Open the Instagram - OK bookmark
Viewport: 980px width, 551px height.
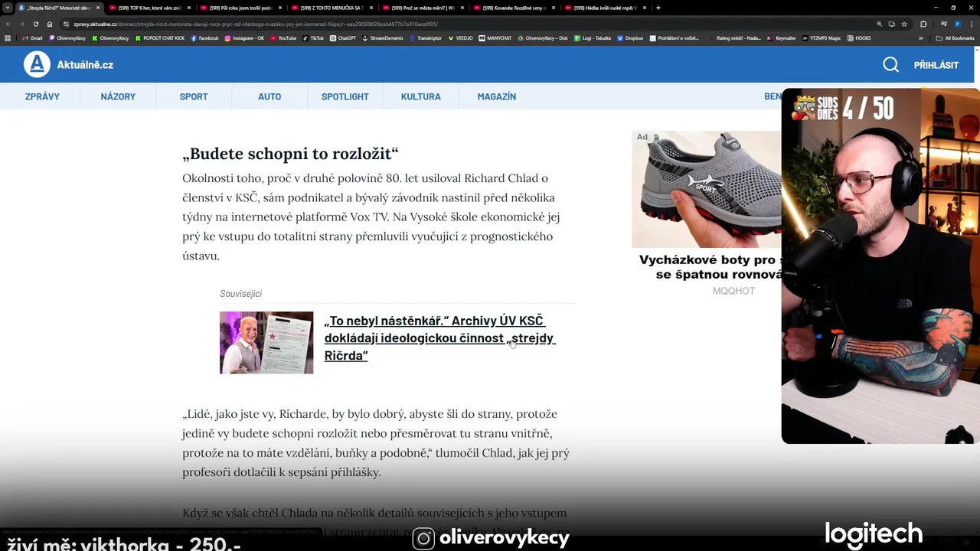click(244, 37)
